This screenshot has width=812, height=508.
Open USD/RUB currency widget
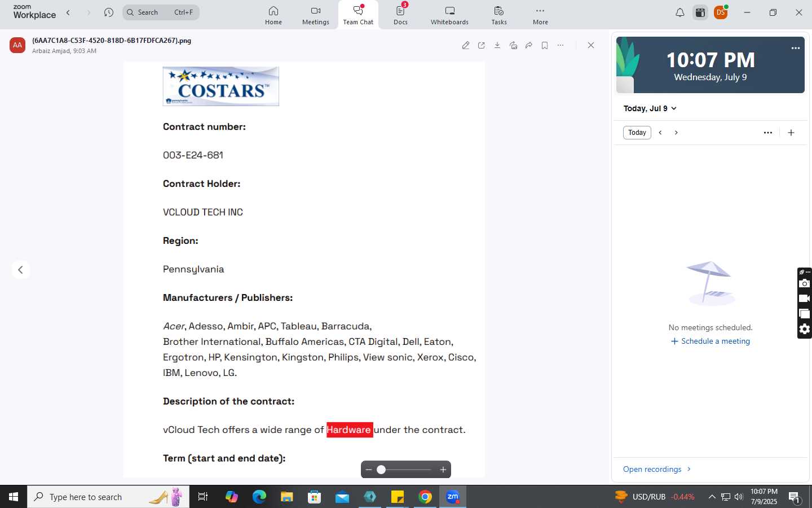(x=655, y=497)
